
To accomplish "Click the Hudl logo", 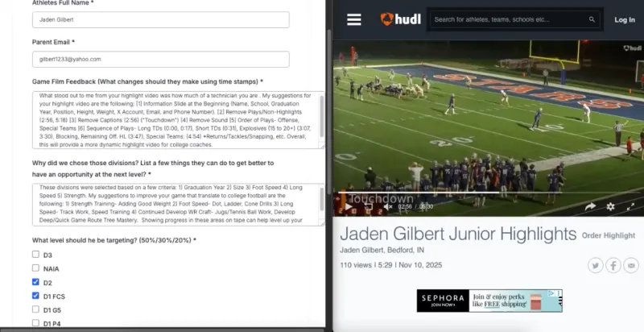I will (x=400, y=19).
